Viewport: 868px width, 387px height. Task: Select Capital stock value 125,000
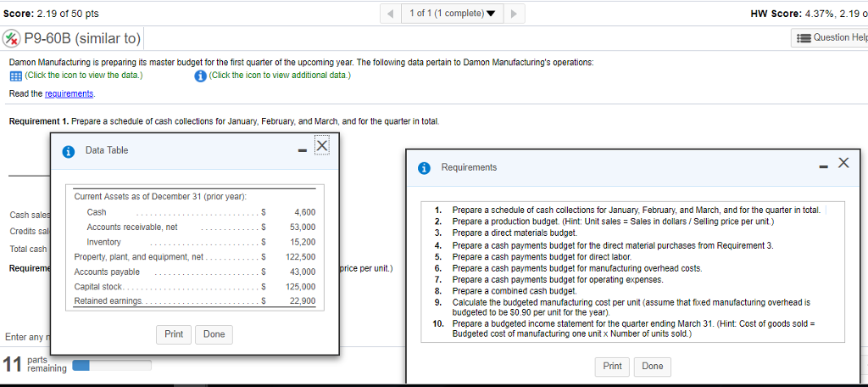point(301,287)
